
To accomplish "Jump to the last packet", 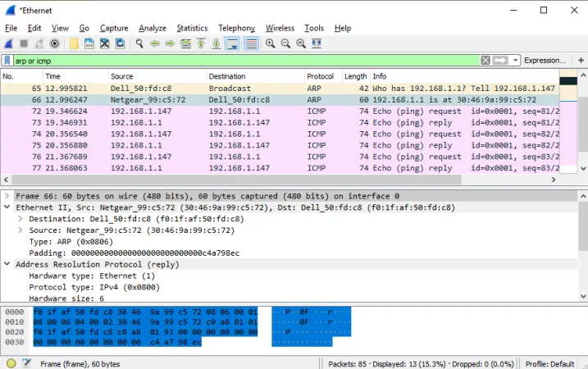I will point(217,43).
